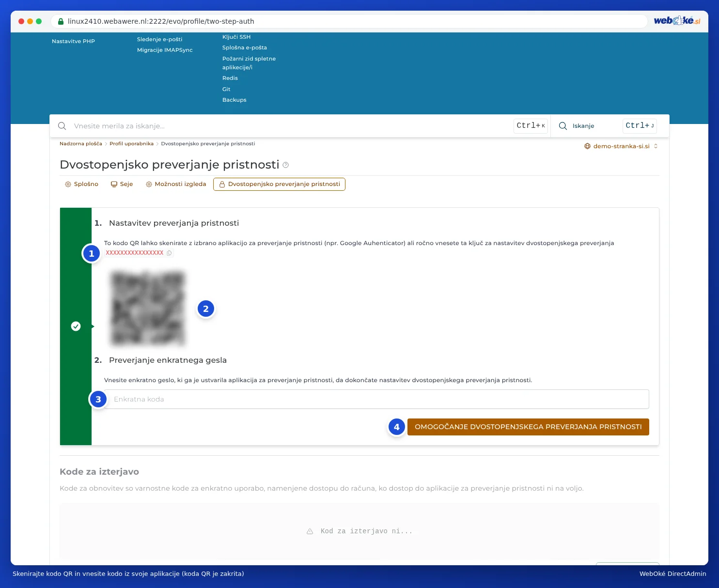
Task: Open Požarni zid spletne aplikacije link
Action: click(249, 63)
